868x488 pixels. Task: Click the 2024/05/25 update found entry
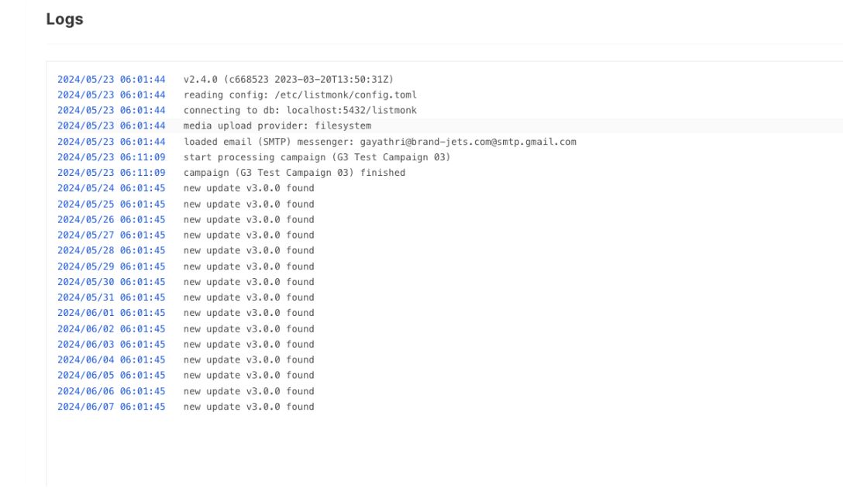pyautogui.click(x=249, y=204)
